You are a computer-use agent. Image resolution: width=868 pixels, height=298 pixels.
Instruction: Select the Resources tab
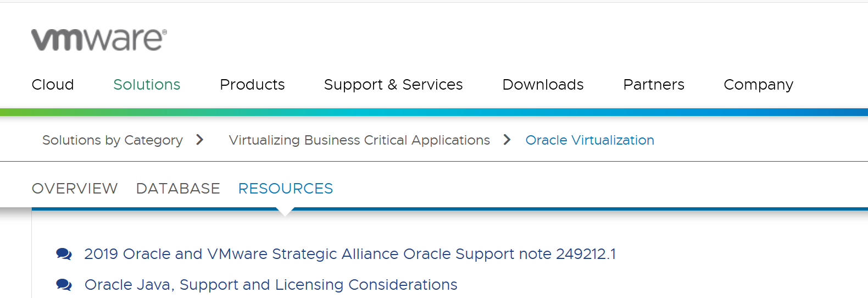(x=286, y=189)
